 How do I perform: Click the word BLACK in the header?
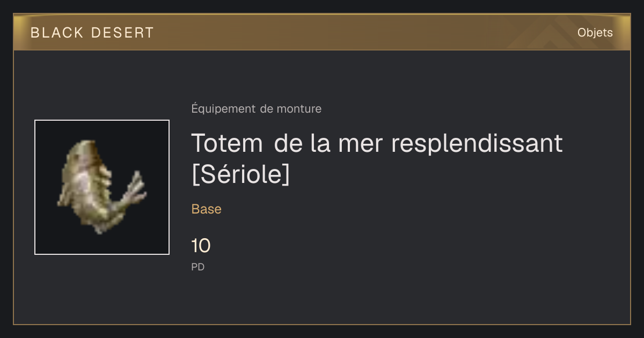click(57, 33)
